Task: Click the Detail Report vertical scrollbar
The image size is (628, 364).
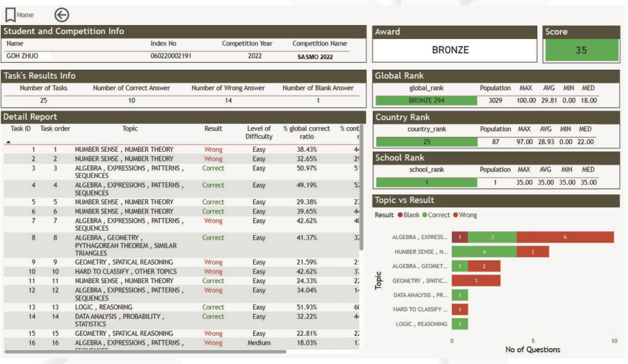Action: 362,186
